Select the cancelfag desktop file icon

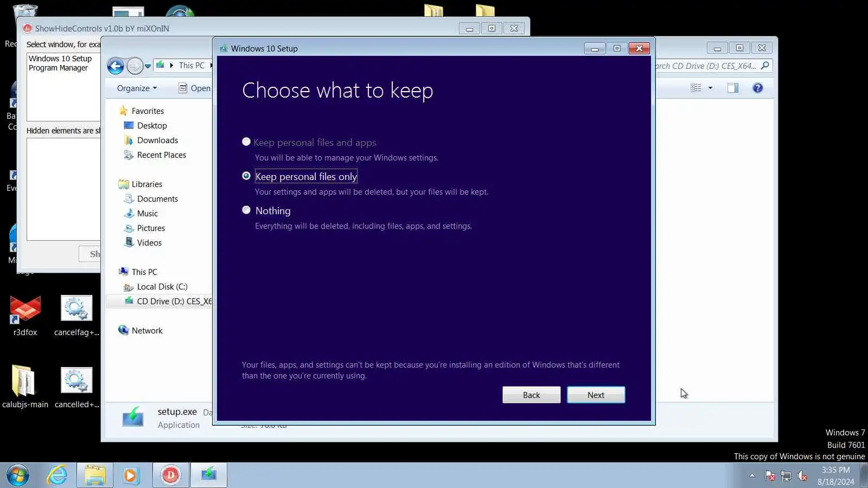76,316
